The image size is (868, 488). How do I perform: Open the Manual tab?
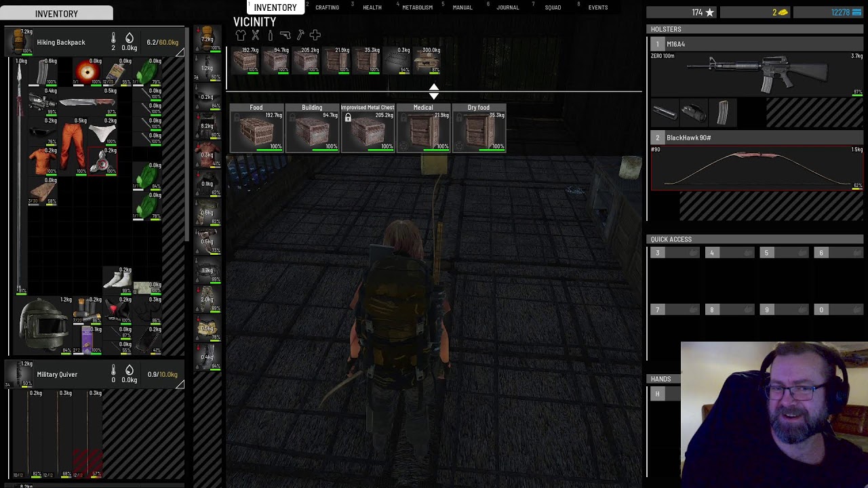(x=462, y=7)
